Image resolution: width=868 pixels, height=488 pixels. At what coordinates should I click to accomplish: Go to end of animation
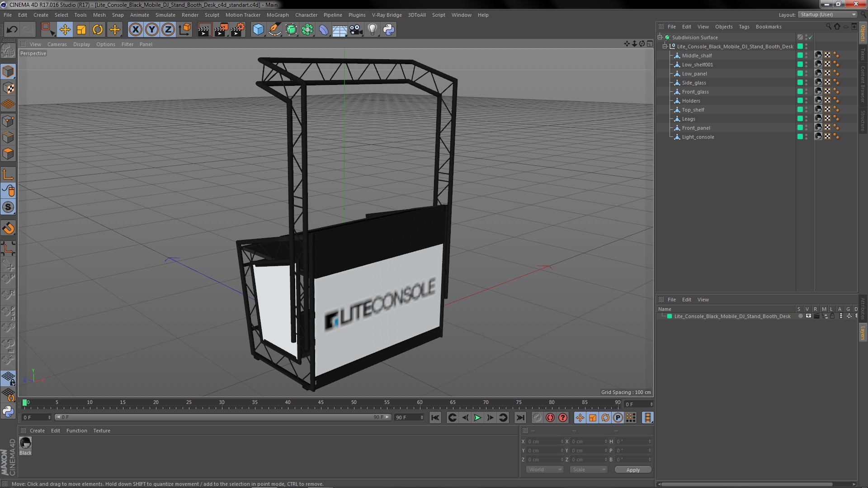point(520,418)
